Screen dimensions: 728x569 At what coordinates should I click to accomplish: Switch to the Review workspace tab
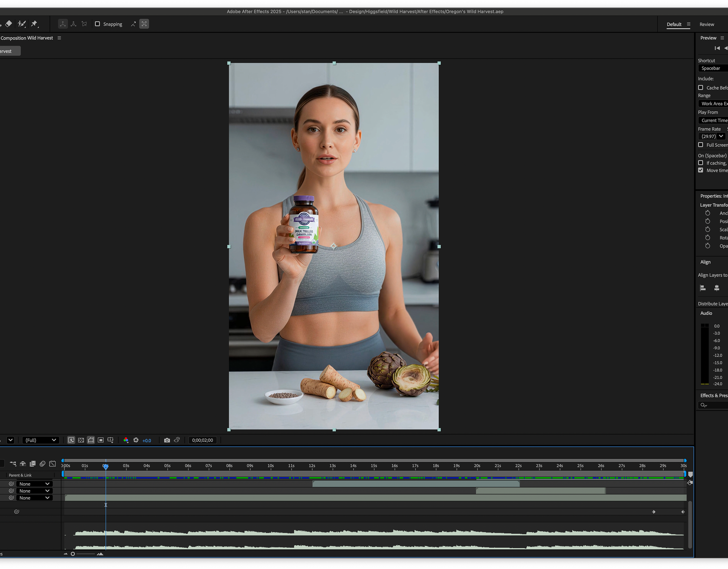[x=707, y=24]
